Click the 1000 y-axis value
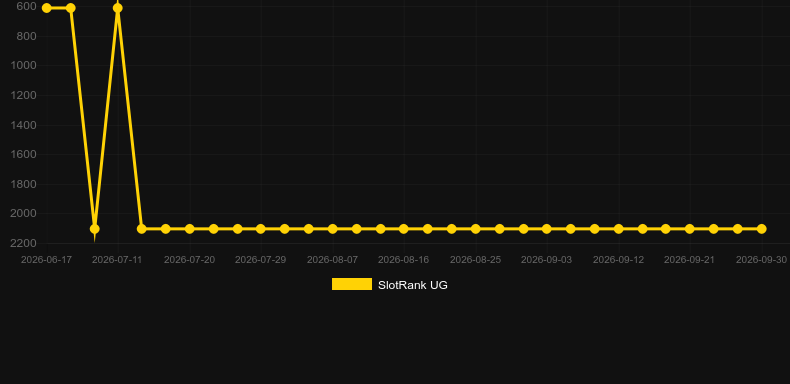790x384 pixels. click(24, 66)
